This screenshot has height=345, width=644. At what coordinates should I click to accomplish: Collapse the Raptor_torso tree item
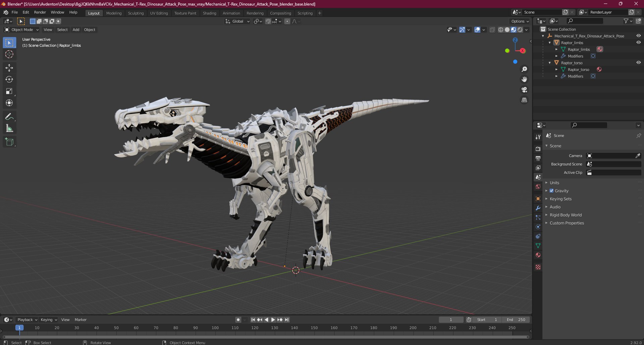tap(550, 63)
